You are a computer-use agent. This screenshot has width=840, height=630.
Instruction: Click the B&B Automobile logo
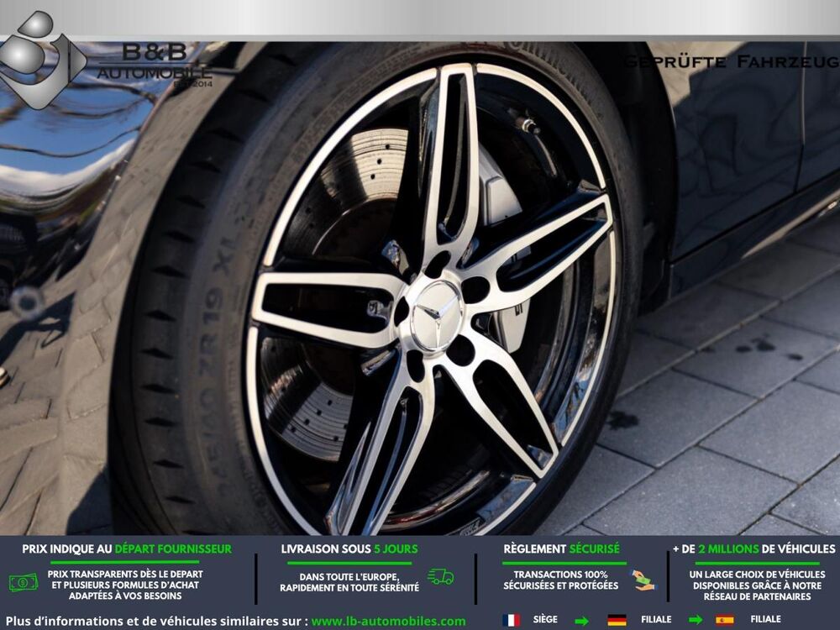coord(106,60)
